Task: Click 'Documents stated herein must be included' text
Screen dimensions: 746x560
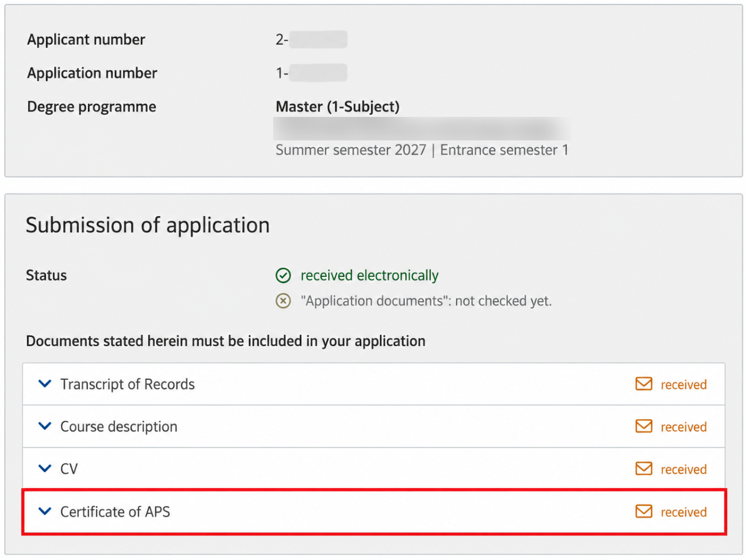Action: [226, 341]
